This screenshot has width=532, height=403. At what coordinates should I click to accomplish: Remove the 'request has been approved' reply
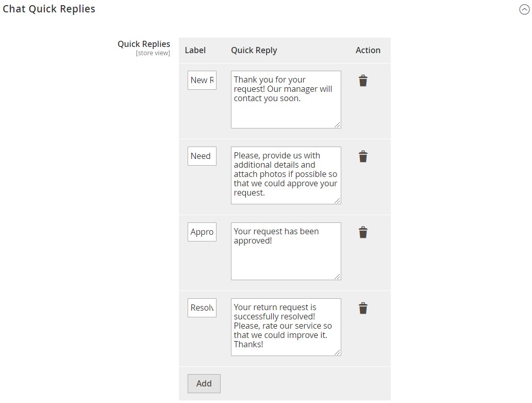tap(363, 233)
